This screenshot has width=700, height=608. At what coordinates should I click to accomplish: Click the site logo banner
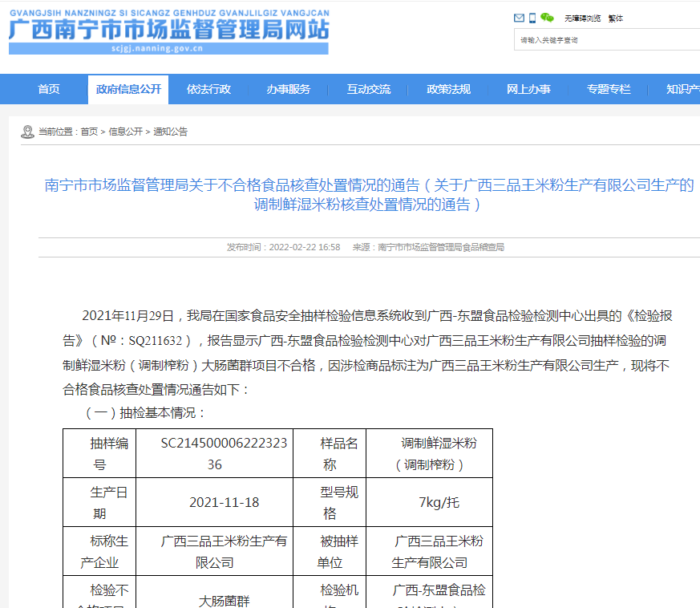[168, 32]
